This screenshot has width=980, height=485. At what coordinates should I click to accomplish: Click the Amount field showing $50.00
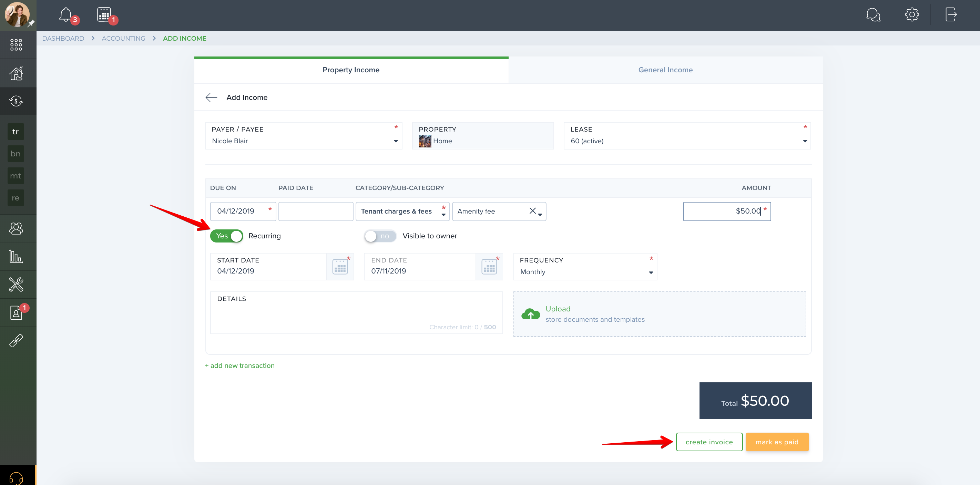(727, 211)
